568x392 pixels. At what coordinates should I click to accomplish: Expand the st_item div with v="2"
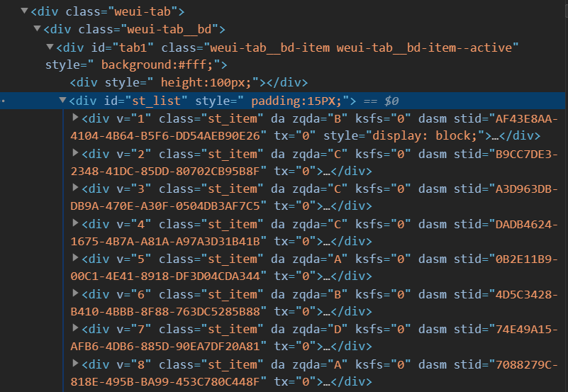77,154
